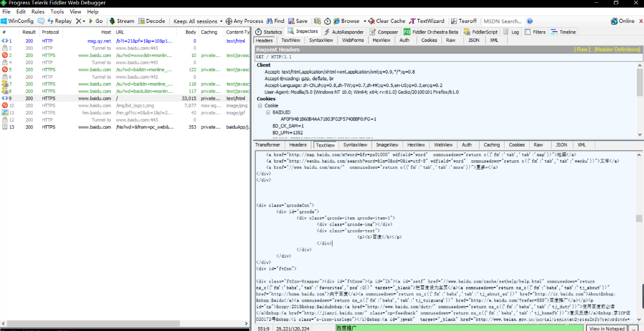Click Clear Cache in the toolbar

[x=387, y=21]
